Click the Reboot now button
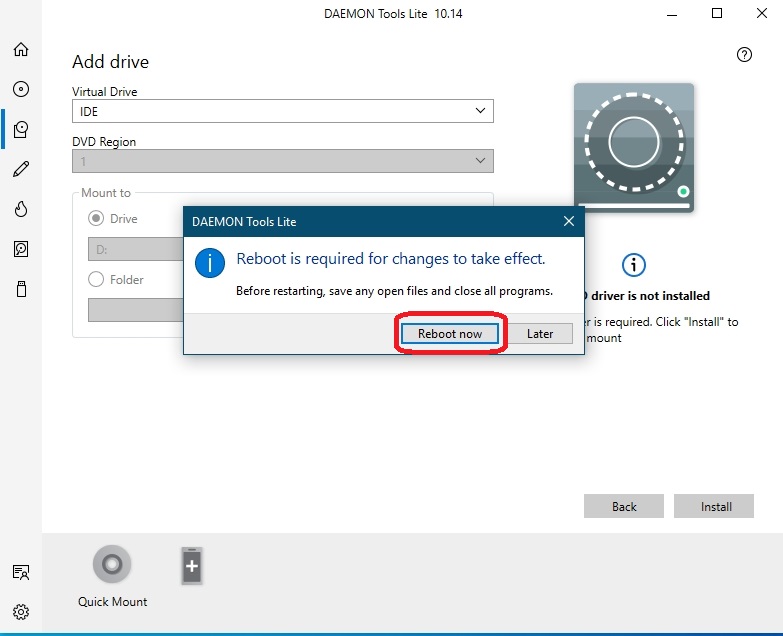The image size is (783, 636). 450,333
